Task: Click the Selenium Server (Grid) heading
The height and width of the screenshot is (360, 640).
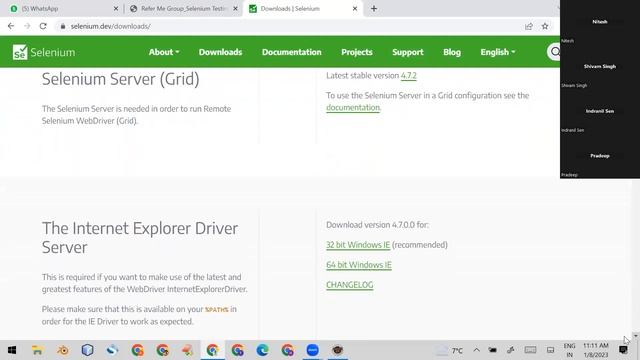Action: click(x=120, y=79)
